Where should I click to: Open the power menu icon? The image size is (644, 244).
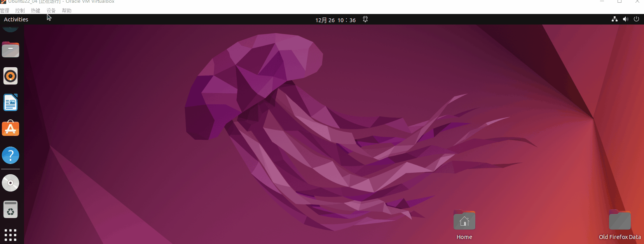point(636,19)
